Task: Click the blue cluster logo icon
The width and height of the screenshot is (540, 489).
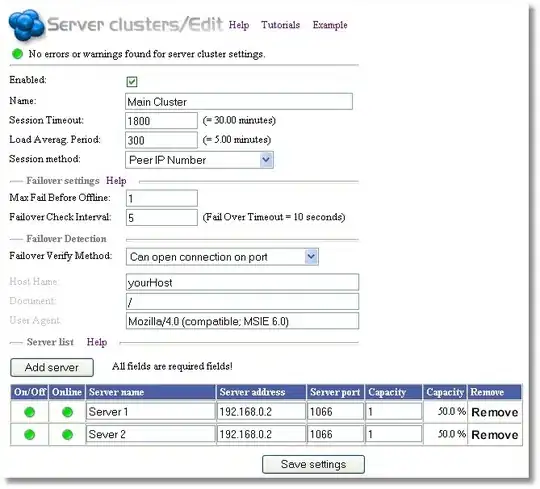Action: point(27,25)
